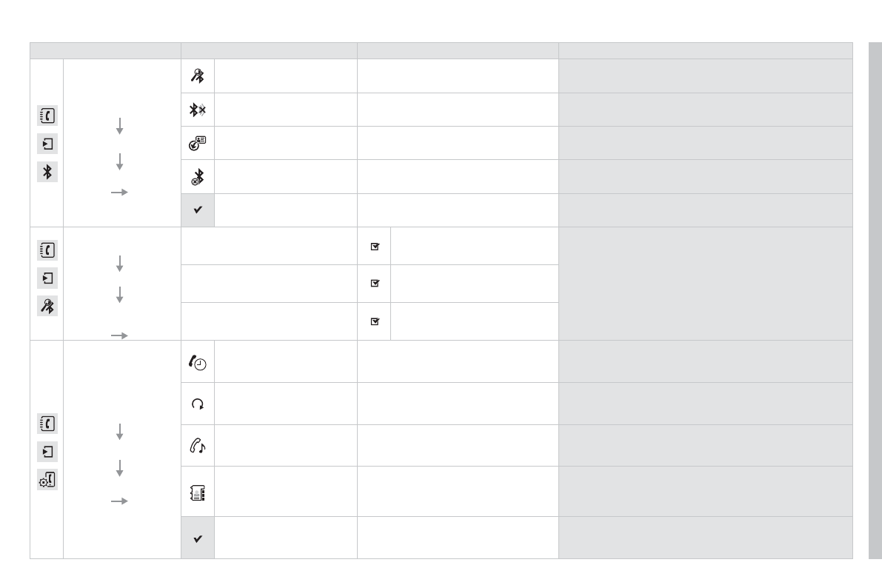Click the phone settings icon with the gear

point(47,480)
